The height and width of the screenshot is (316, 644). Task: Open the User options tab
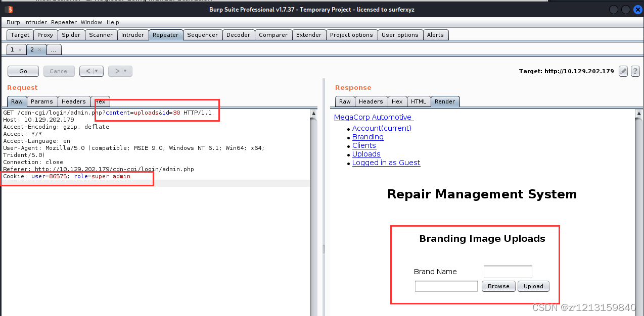(x=400, y=35)
